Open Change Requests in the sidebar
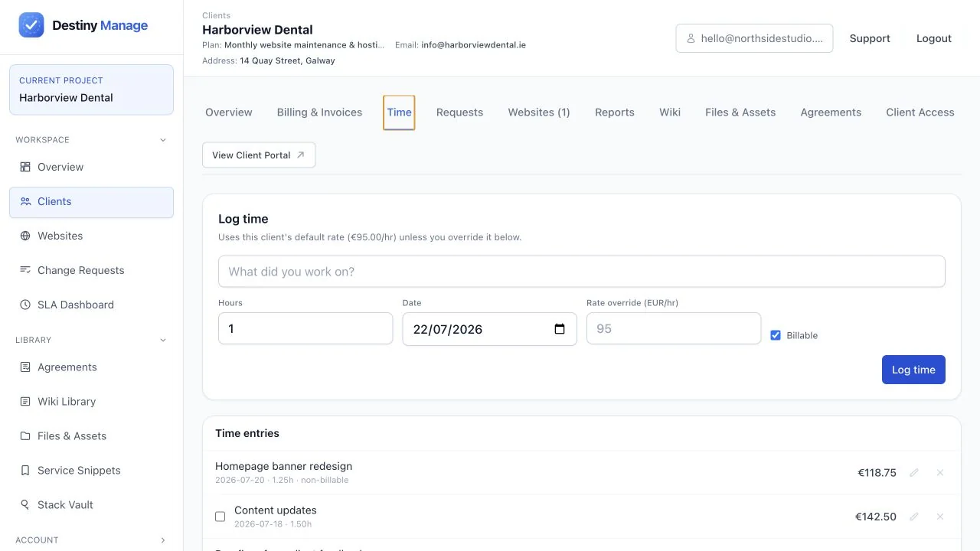Screen dimensions: 980x551 coord(91,270)
